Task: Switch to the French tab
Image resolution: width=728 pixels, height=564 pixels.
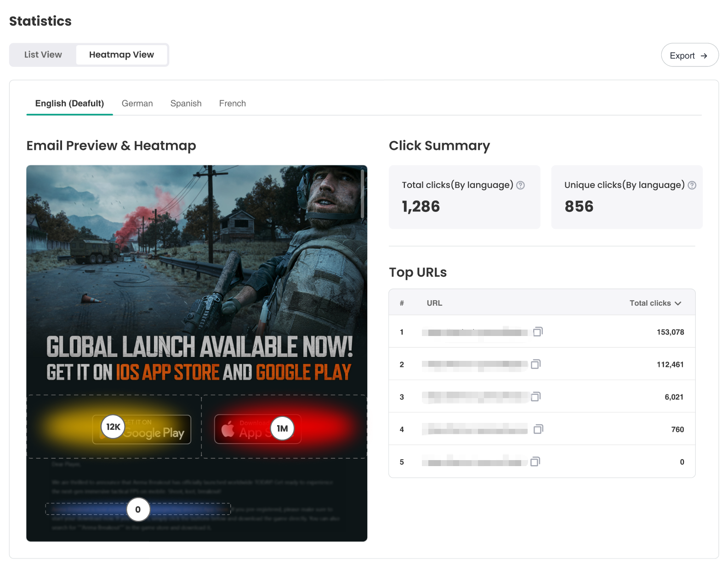Action: tap(232, 103)
